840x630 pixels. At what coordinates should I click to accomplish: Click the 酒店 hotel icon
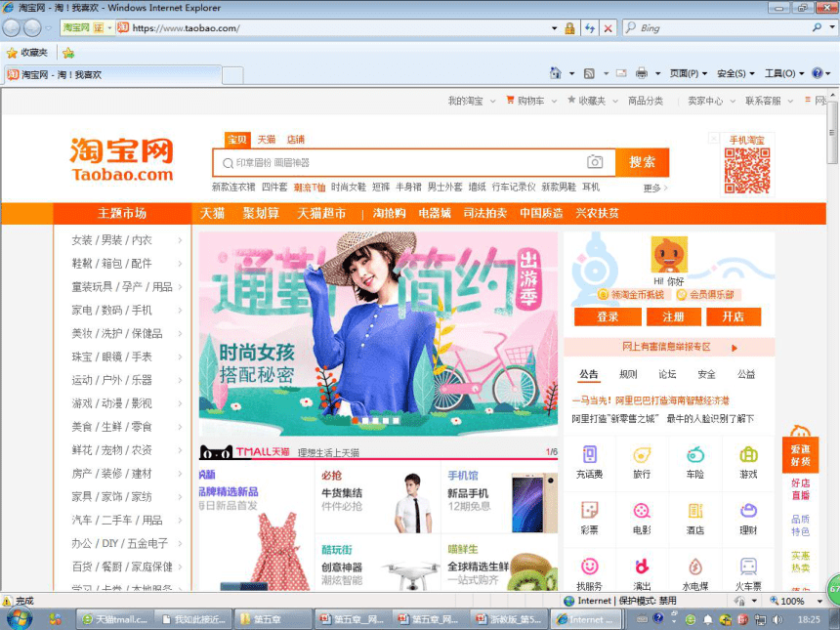click(694, 511)
